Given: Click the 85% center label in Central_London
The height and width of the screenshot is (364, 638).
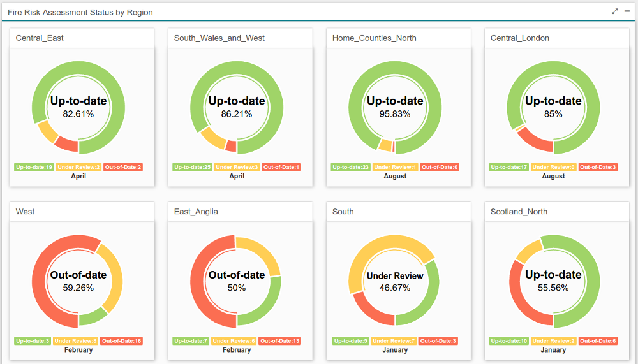Looking at the screenshot, I should click(553, 114).
